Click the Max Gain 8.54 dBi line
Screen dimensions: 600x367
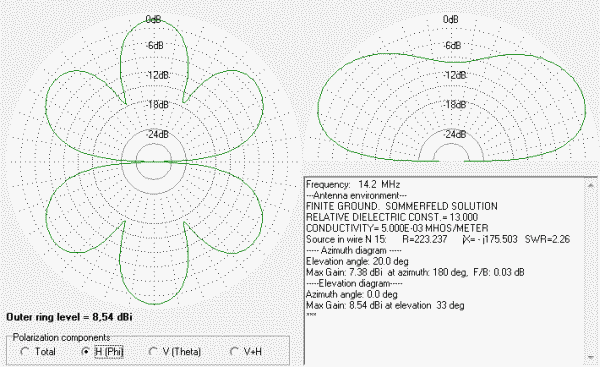(x=385, y=305)
